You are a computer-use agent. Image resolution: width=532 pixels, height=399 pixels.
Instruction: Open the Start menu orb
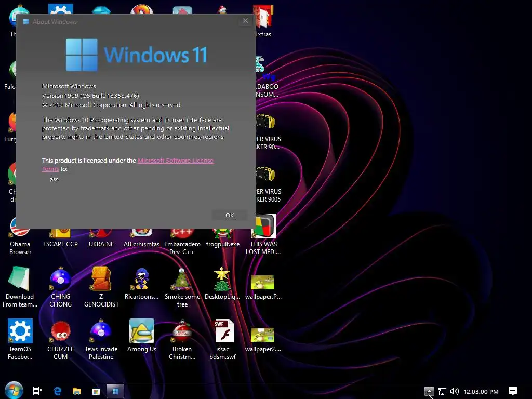click(x=14, y=391)
